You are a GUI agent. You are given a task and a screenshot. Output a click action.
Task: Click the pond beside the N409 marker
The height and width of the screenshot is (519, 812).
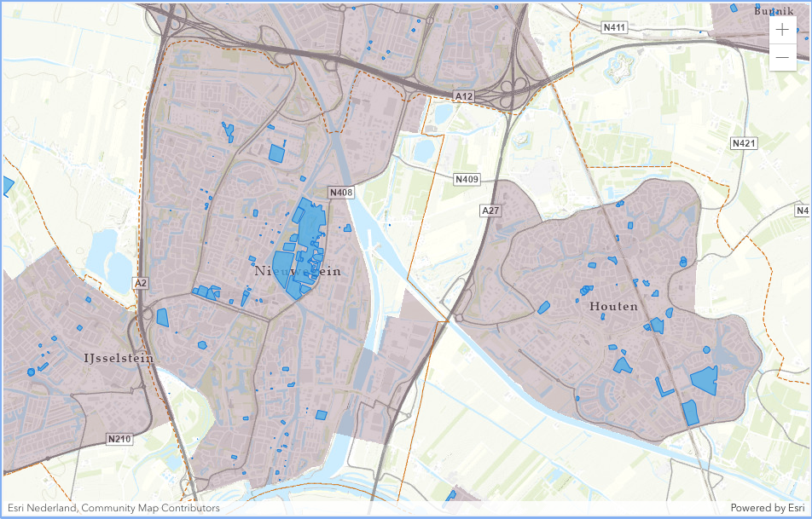(424, 151)
